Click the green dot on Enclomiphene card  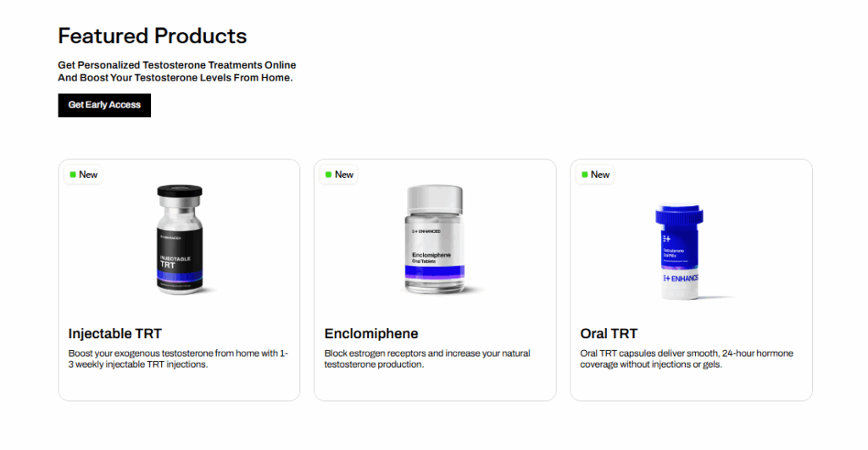pos(329,175)
